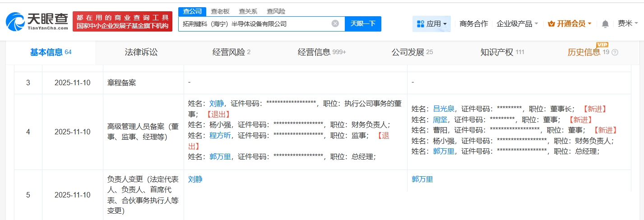Open the notifications bell
The width and height of the screenshot is (644, 220).
tap(605, 24)
